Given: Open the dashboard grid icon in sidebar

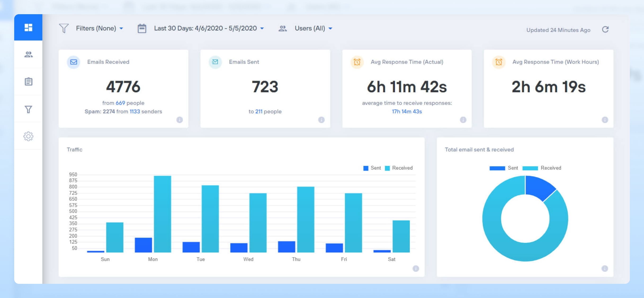Looking at the screenshot, I should click(28, 27).
